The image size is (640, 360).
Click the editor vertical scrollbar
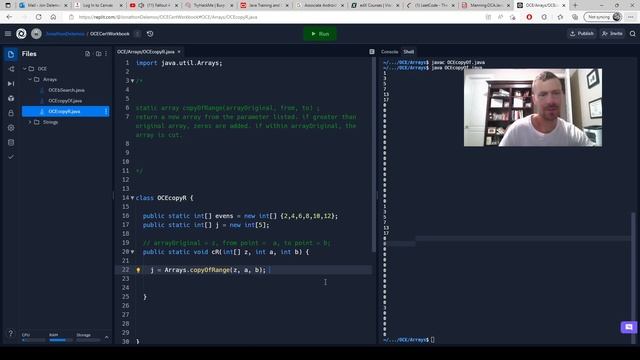373,154
